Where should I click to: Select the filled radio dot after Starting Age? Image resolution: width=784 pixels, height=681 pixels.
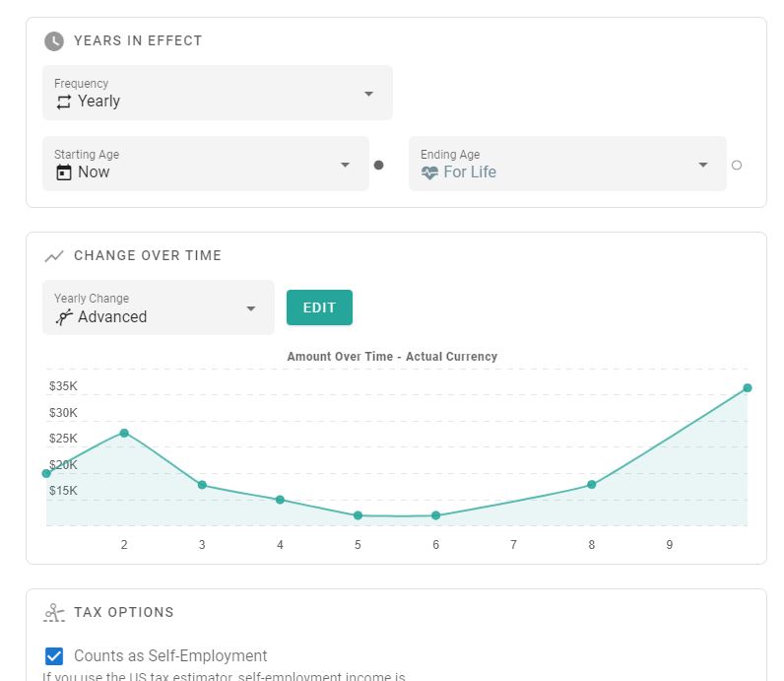click(x=378, y=165)
